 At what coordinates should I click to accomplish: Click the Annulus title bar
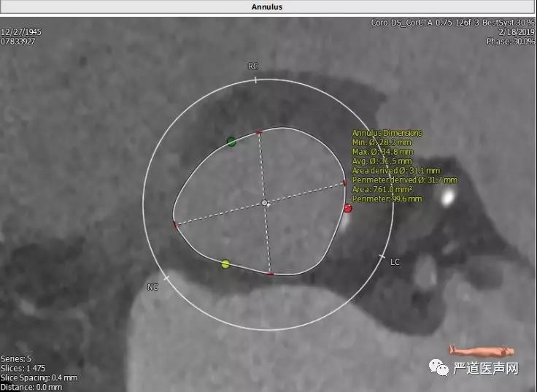(267, 7)
